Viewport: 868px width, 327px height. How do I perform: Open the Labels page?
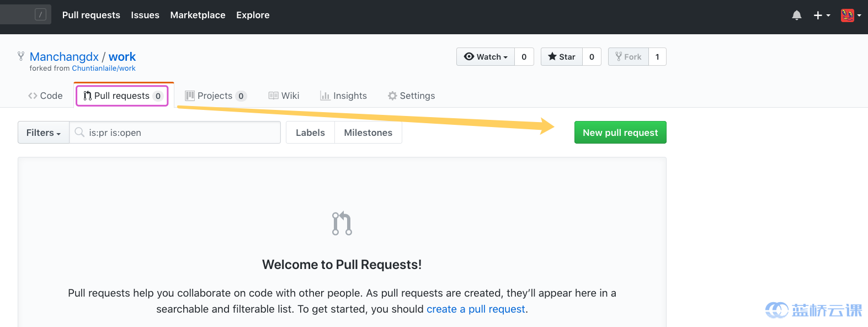[x=310, y=133]
